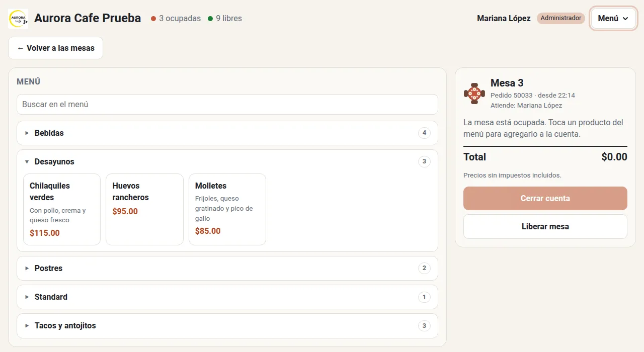Click the 9 libres status indicator

coord(225,19)
